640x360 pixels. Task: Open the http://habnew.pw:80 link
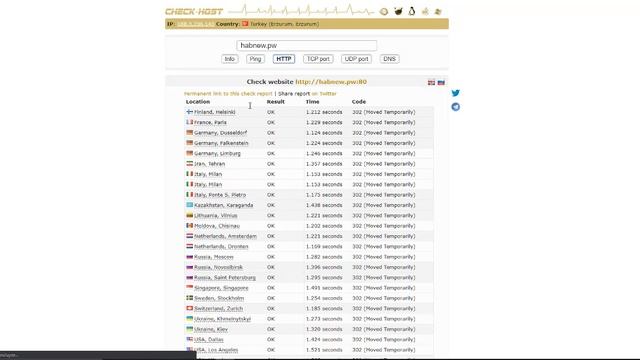331,82
